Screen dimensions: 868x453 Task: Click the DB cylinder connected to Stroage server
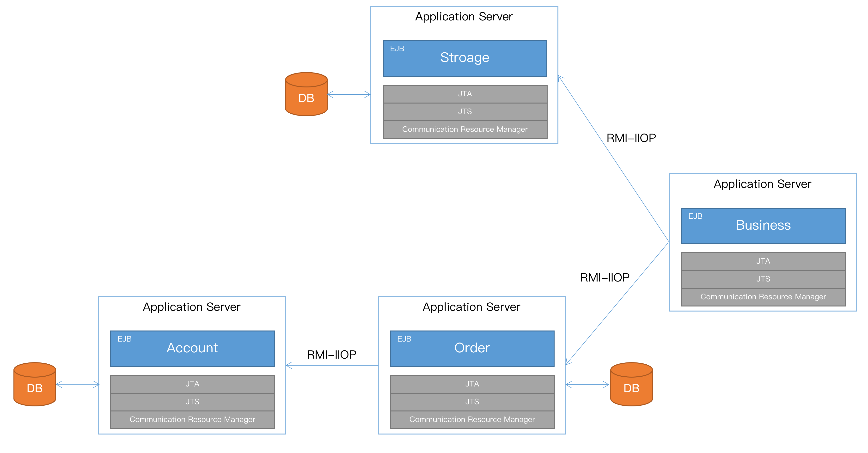(x=306, y=94)
